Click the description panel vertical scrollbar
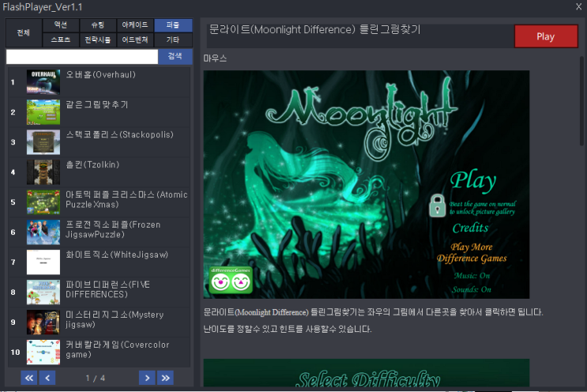The image size is (587, 392). [x=581, y=101]
